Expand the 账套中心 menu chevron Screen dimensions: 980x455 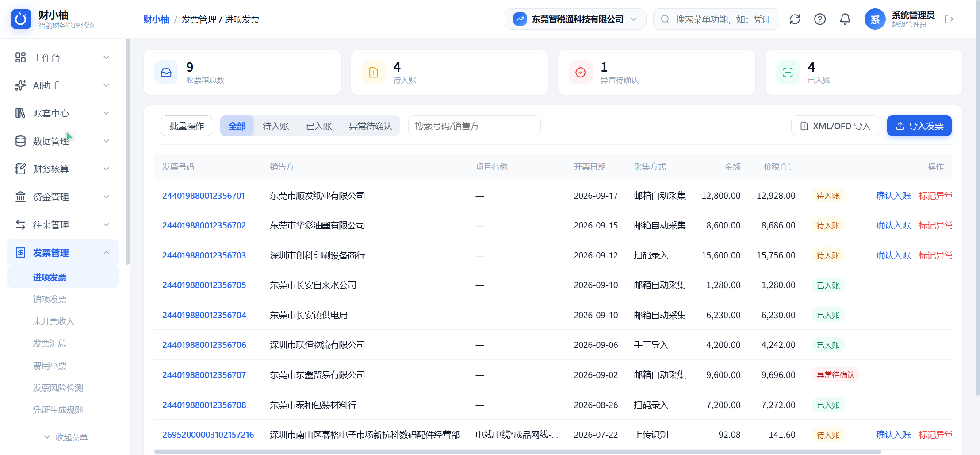106,113
